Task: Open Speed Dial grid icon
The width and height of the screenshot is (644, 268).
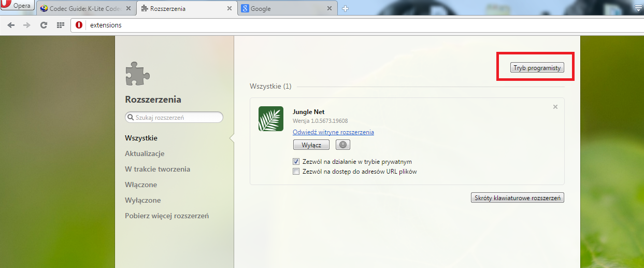Action: (60, 25)
